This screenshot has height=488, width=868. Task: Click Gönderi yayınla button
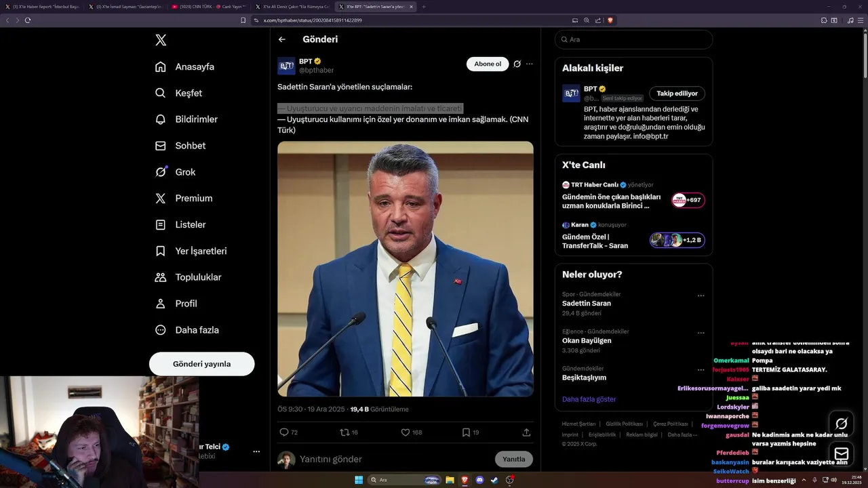coord(202,364)
